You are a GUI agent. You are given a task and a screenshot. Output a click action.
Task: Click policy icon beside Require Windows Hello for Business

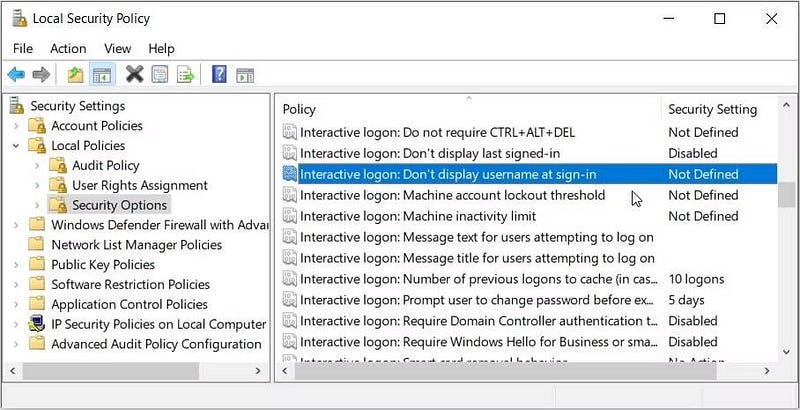(x=290, y=342)
